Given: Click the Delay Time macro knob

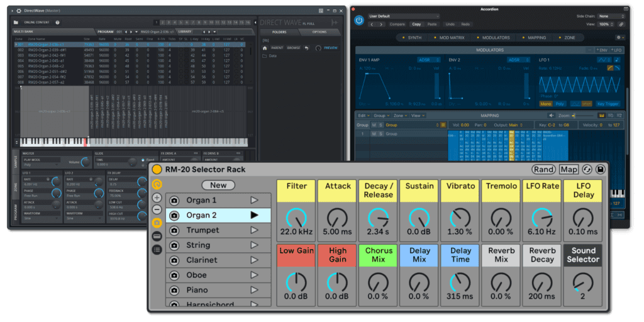Looking at the screenshot, I should pos(460,282).
